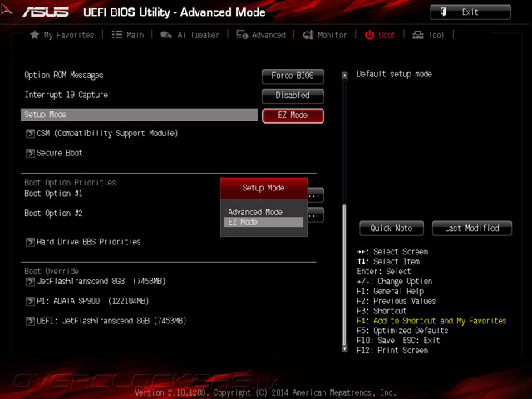Image resolution: width=532 pixels, height=399 pixels.
Task: Open the Advanced tab
Action: 261,35
